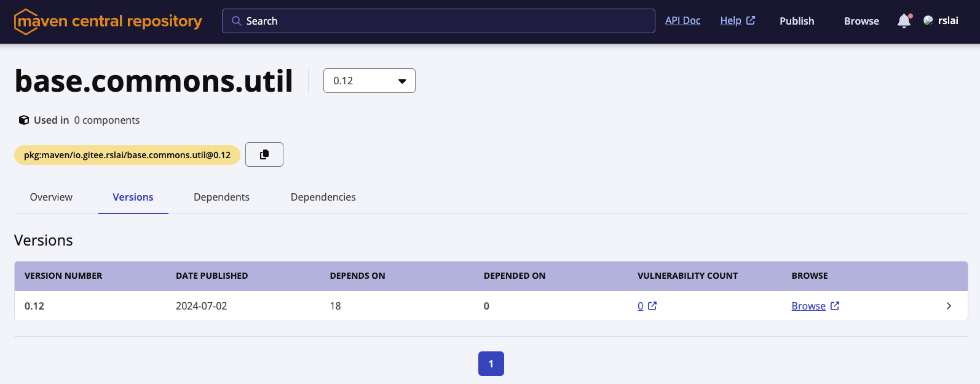Open the version 0.12 dropdown

tap(369, 81)
